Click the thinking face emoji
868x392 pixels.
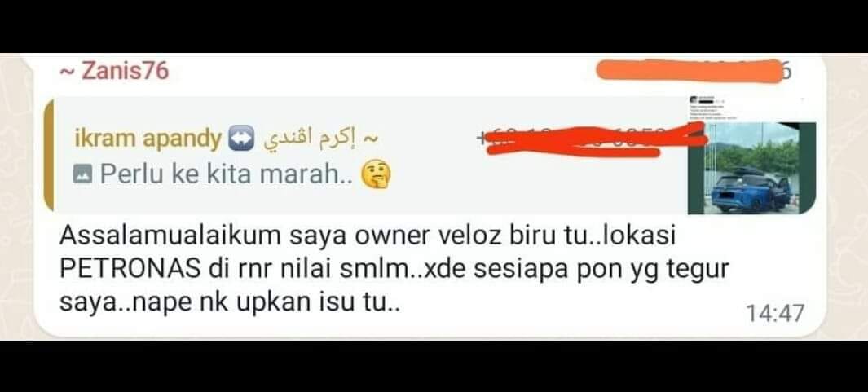[x=376, y=176]
